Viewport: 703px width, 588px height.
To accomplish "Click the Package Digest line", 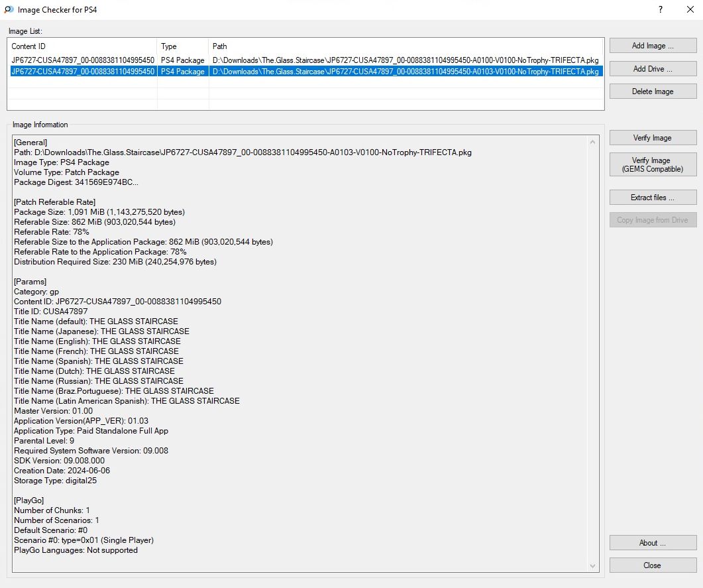I will point(76,182).
